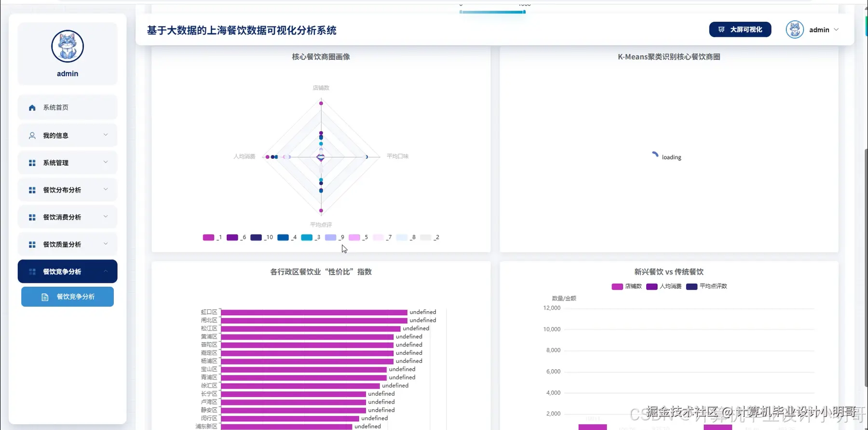Open the 餐饮分布分析 menu item
The width and height of the screenshot is (868, 430).
click(68, 190)
